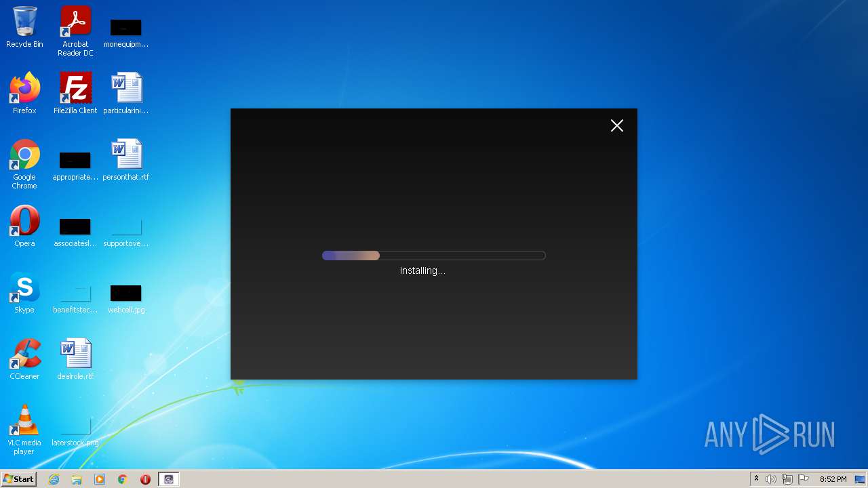This screenshot has width=868, height=488.
Task: Select the dealrole.rtf document
Action: pyautogui.click(x=75, y=359)
